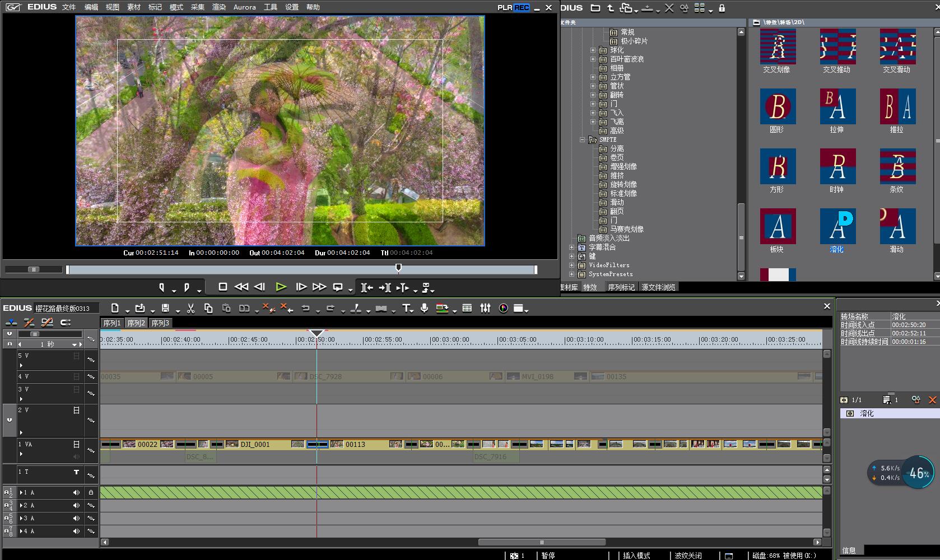Image resolution: width=940 pixels, height=560 pixels.
Task: Click the vectorscope color wheel icon
Action: pos(503,308)
